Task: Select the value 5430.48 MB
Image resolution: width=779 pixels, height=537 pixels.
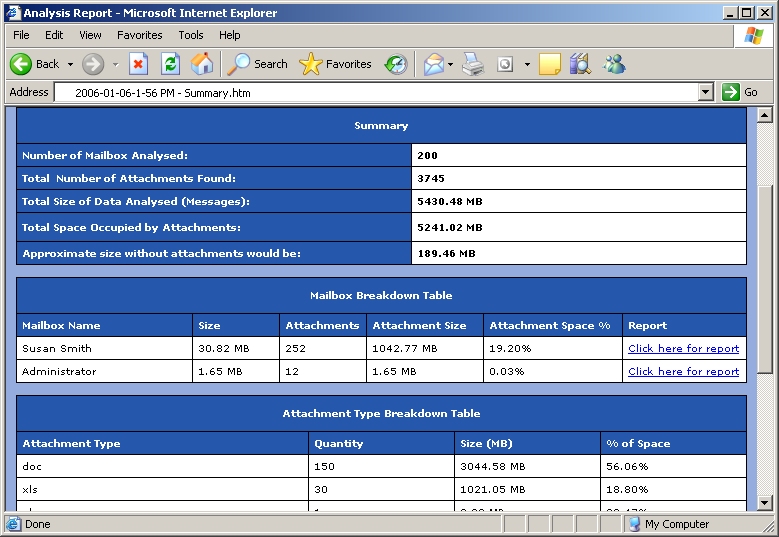Action: click(x=450, y=202)
